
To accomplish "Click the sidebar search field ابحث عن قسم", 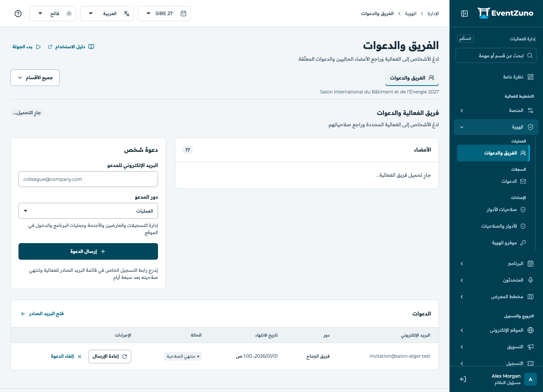I will (x=496, y=55).
